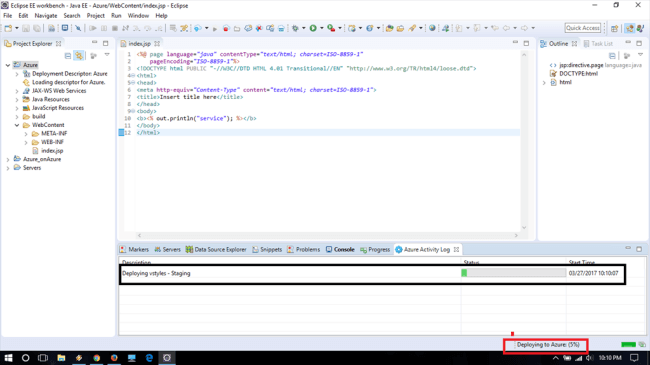Viewport: 650px width, 365px height.
Task: Switch to Data Source Explorer tab
Action: (x=216, y=249)
